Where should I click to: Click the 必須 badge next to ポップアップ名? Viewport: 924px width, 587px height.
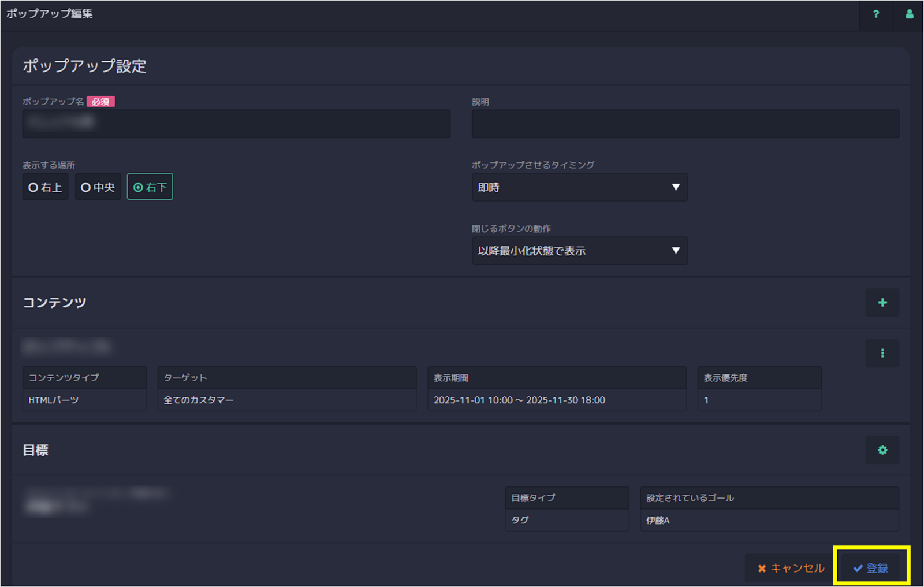(101, 101)
